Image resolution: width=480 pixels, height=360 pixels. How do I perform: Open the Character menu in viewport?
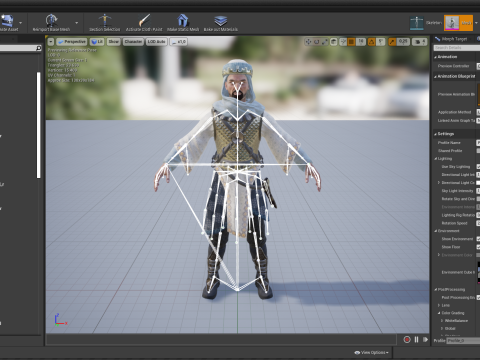click(133, 42)
